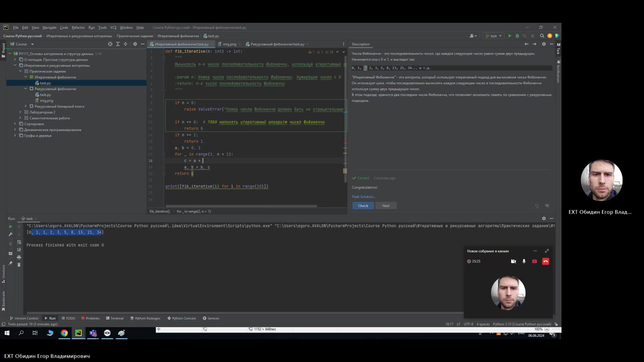Expand Рекурсивный бинарный поиск node
Image resolution: width=644 pixels, height=362 pixels.
point(26,106)
